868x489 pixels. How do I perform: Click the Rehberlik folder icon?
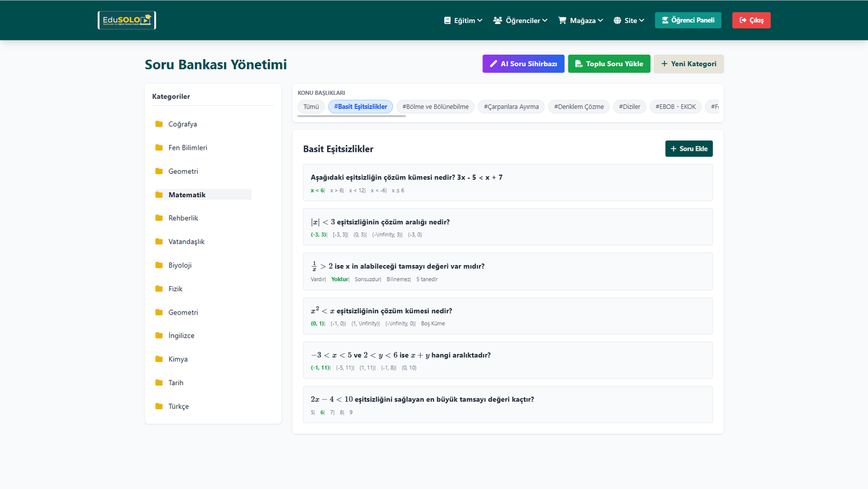pos(159,218)
